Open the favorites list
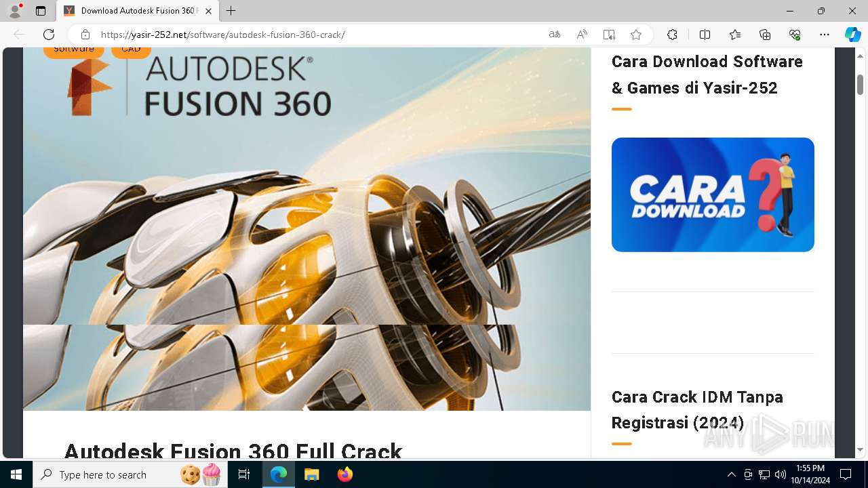This screenshot has width=868, height=488. click(x=735, y=35)
